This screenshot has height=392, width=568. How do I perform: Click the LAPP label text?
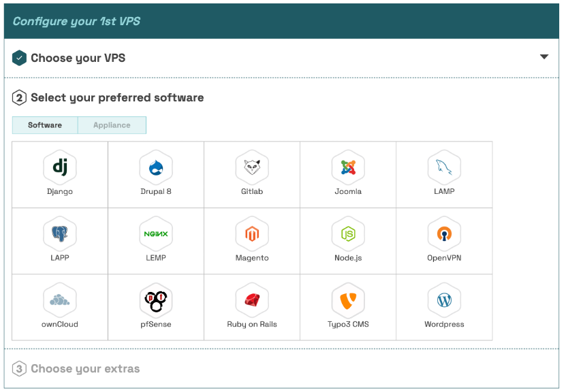tap(60, 258)
